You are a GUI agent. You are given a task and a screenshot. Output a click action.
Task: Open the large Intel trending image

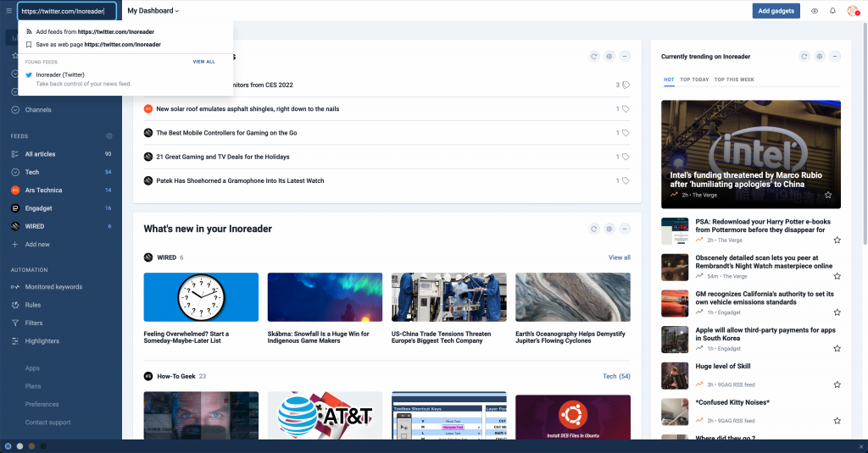pyautogui.click(x=751, y=154)
